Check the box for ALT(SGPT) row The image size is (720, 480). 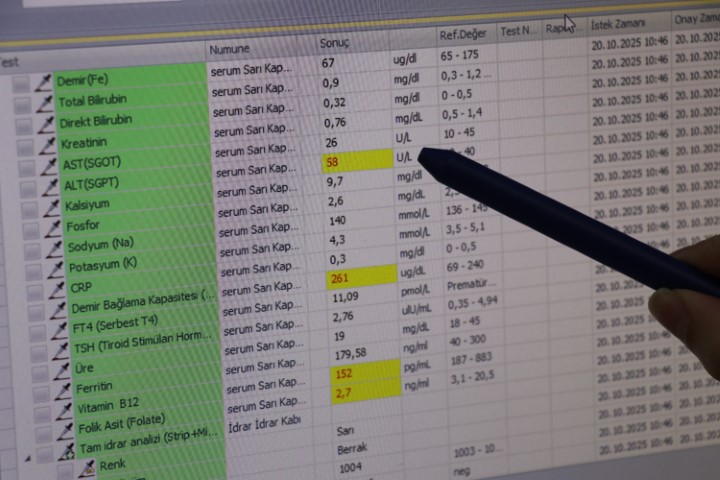point(25,187)
